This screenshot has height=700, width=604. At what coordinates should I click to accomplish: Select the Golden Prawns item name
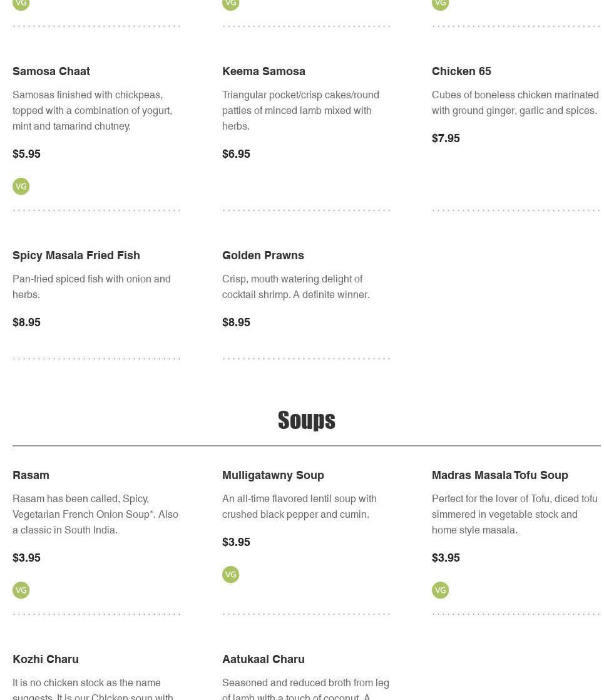(263, 255)
